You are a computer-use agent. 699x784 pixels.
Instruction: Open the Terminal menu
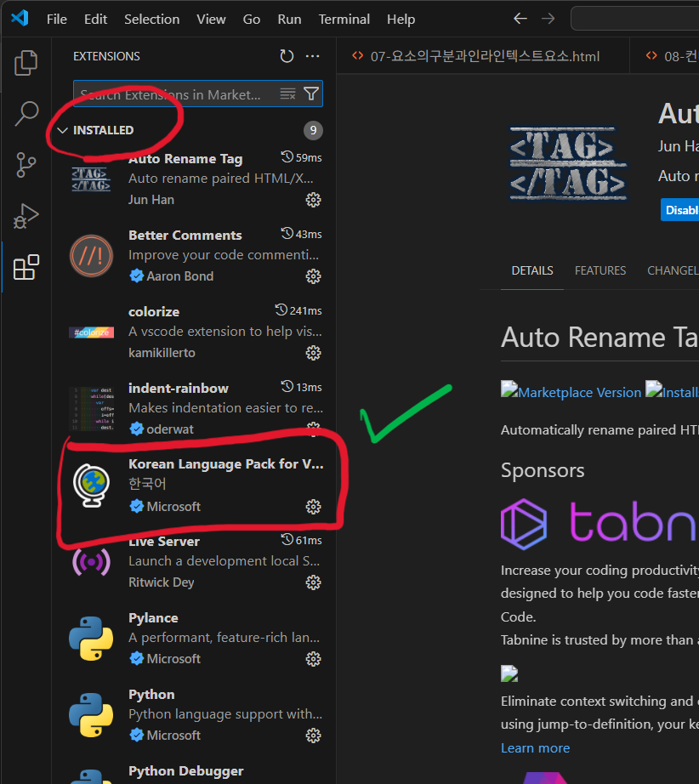point(344,19)
